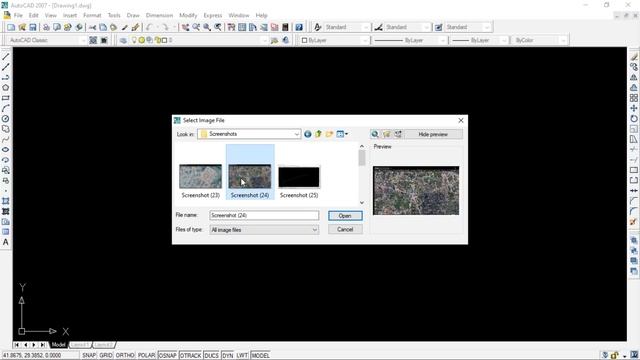Screen dimensions: 640x360
Task: Select the Ellipse draw tool
Action: pyautogui.click(x=6, y=149)
